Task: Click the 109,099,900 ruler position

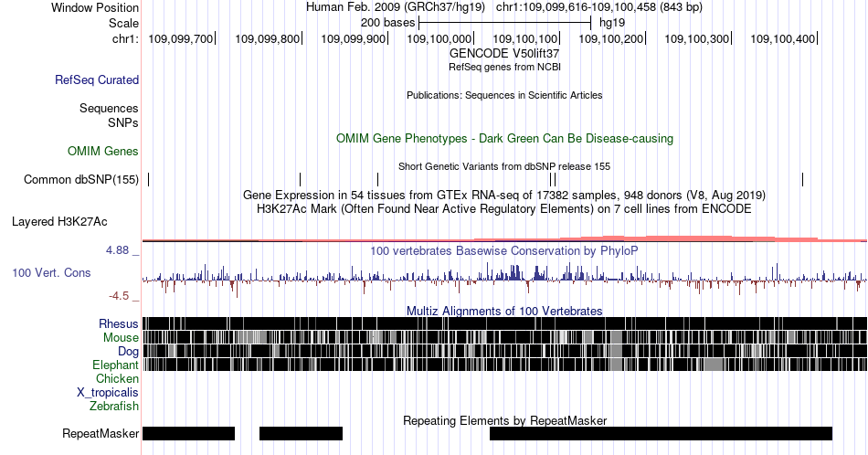Action: click(354, 38)
